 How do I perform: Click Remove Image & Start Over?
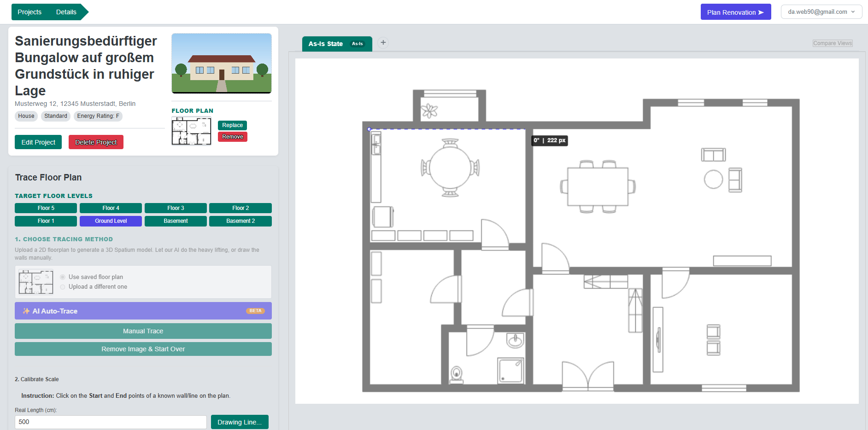click(x=143, y=349)
